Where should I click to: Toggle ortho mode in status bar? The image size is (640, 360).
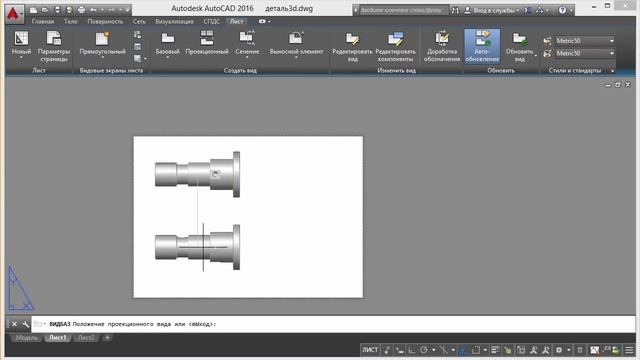click(412, 350)
